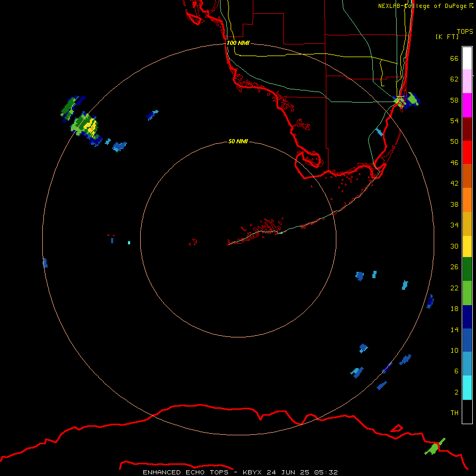Click the maroon legend color block
The height and width of the screenshot is (476, 476).
(467, 129)
